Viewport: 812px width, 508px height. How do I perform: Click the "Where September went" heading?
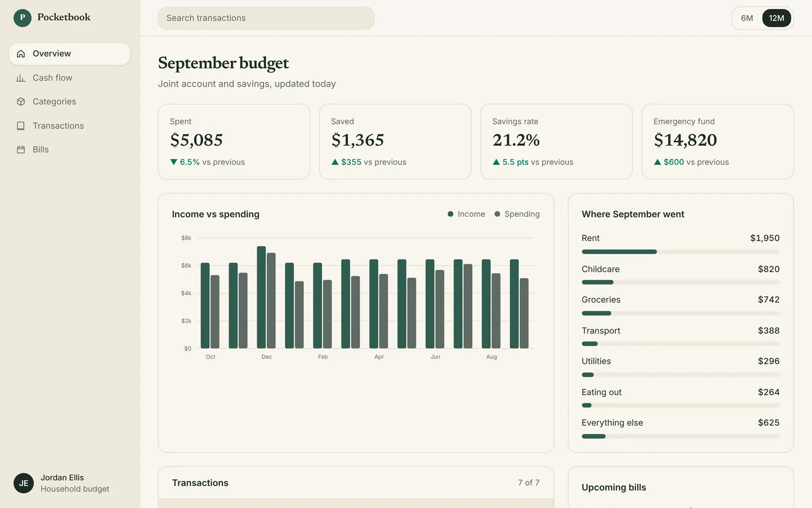(633, 214)
